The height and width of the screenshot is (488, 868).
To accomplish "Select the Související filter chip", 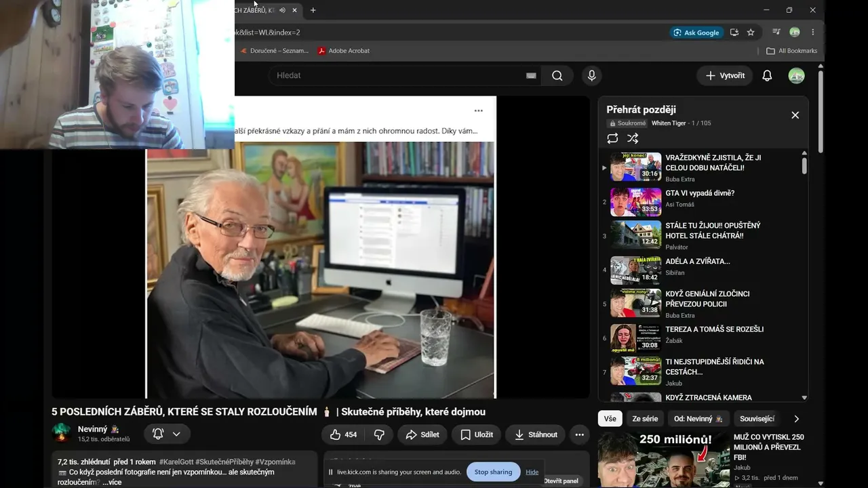I will pyautogui.click(x=757, y=419).
